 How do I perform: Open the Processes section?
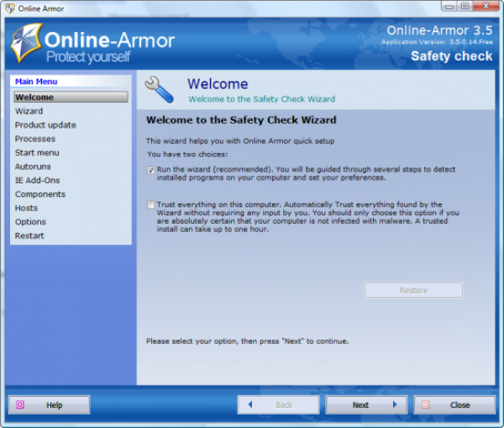pyautogui.click(x=35, y=139)
